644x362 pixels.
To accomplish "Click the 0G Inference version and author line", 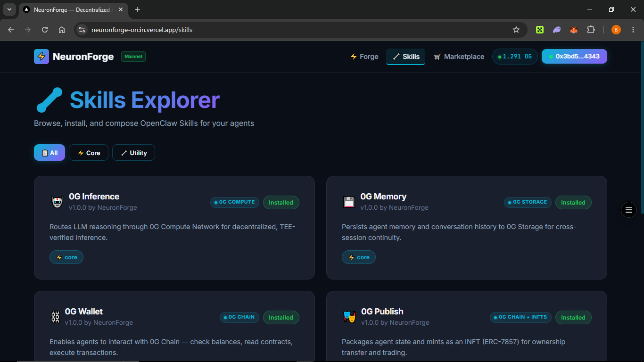I will (x=103, y=207).
